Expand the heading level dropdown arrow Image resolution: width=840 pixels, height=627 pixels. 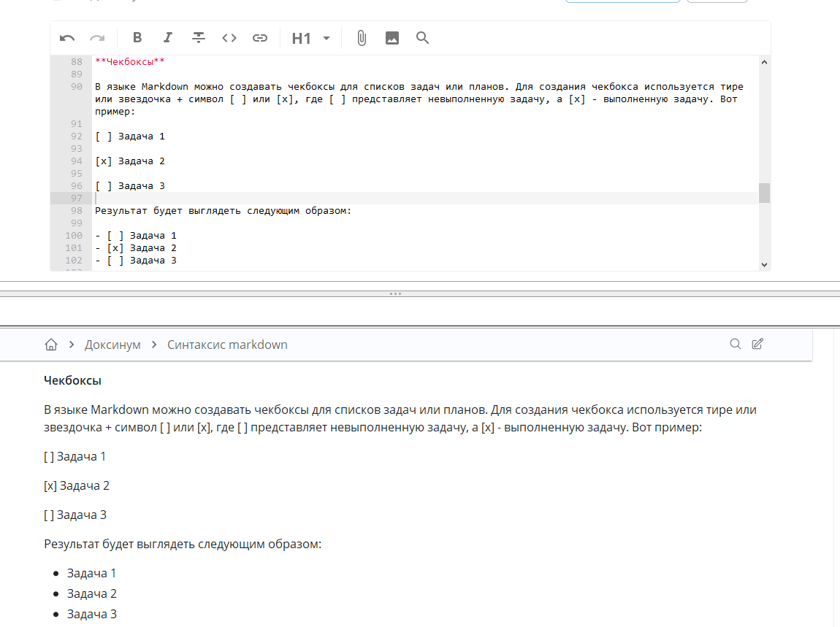pos(327,38)
